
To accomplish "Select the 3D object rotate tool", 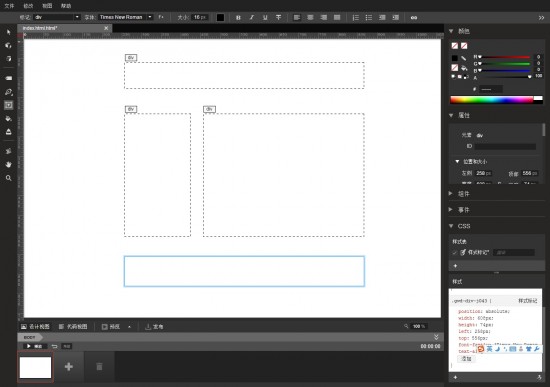I will click(x=9, y=46).
